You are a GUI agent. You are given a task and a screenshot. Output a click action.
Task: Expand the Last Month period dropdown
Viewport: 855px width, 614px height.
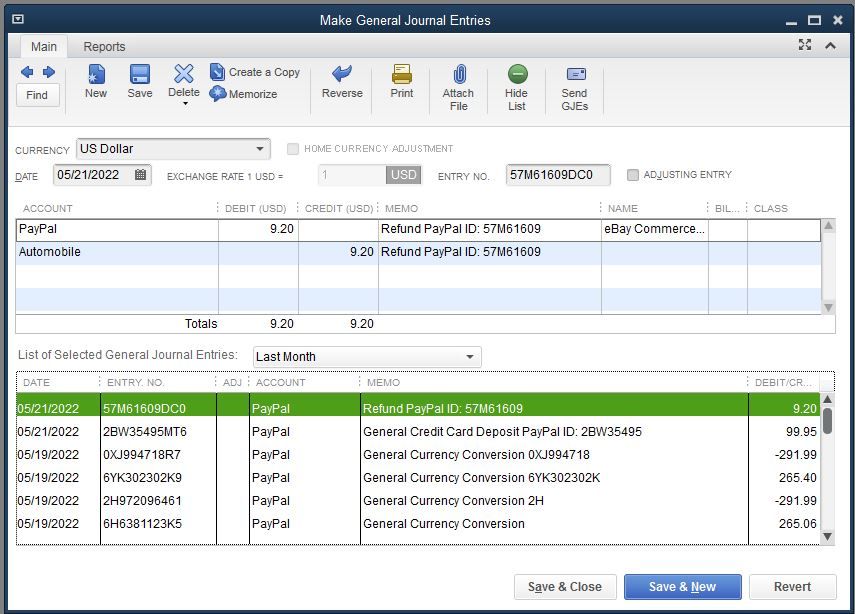[x=470, y=357]
